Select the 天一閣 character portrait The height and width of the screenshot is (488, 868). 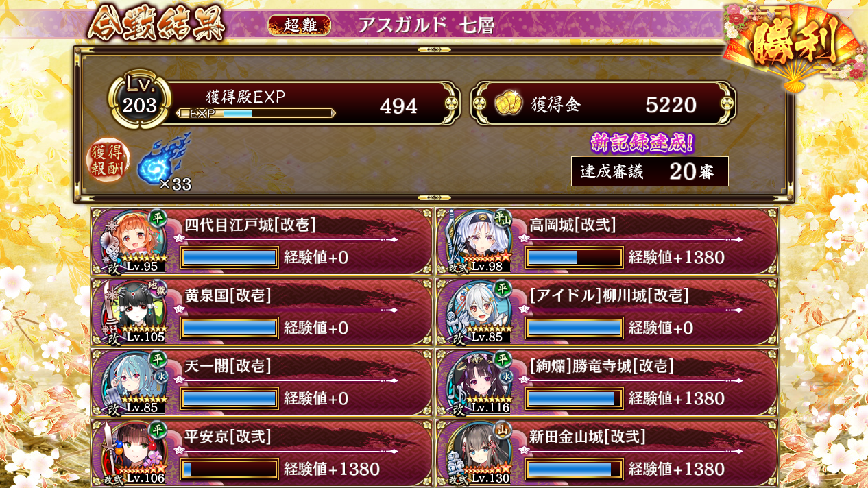[132, 382]
